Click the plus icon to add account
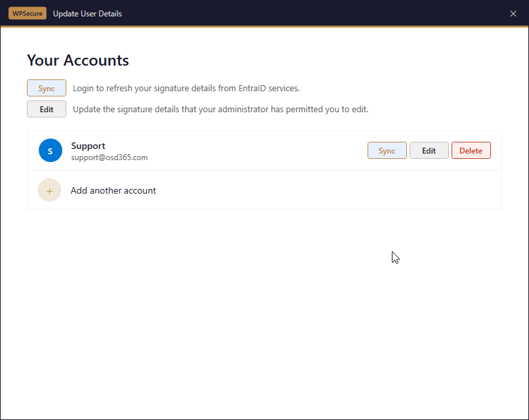The width and height of the screenshot is (529, 420). (x=50, y=190)
